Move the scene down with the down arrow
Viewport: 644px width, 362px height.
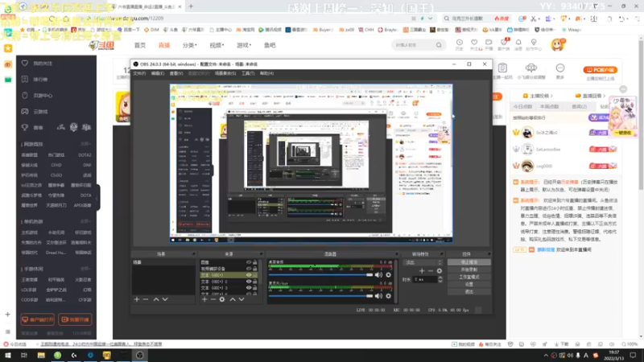pyautogui.click(x=165, y=299)
